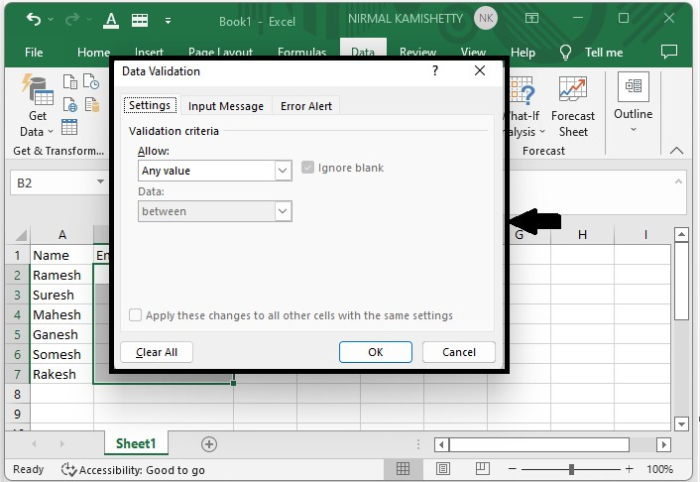Click Cancel in Data Validation dialog
The height and width of the screenshot is (482, 700).
point(459,352)
